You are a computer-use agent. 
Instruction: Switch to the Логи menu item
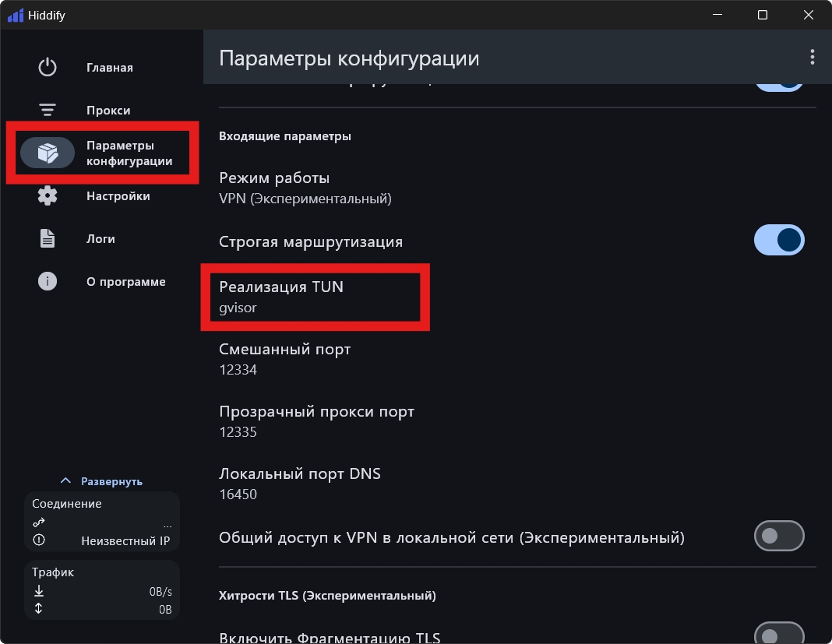pos(100,239)
